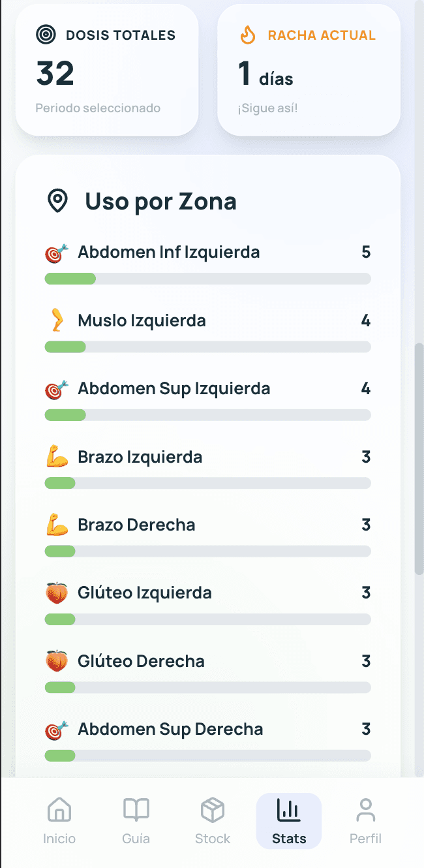Click the leg emoji next to Muslo Izquierda
Image resolution: width=424 pixels, height=868 pixels.
tap(57, 320)
